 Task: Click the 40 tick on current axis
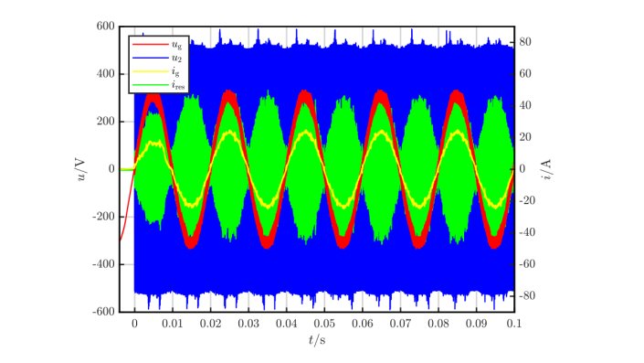(525, 105)
